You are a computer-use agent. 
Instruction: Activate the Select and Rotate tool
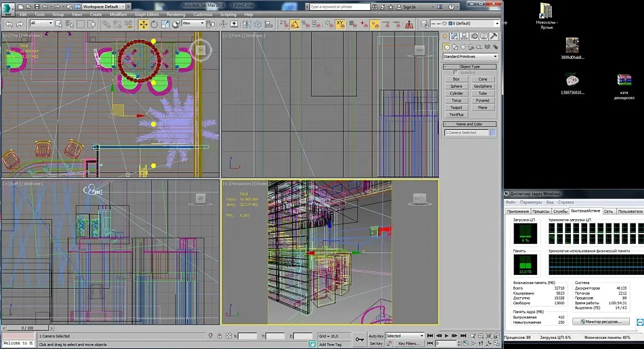pyautogui.click(x=154, y=24)
